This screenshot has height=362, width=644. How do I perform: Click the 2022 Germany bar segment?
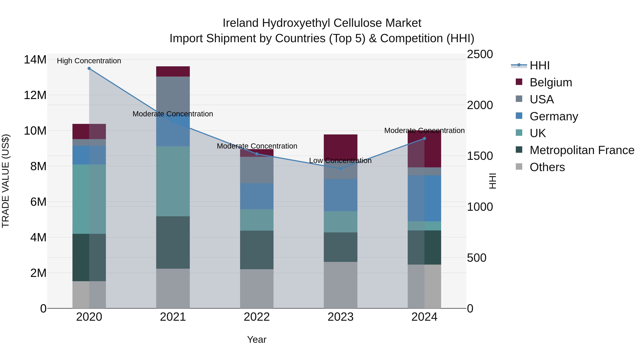pyautogui.click(x=257, y=196)
